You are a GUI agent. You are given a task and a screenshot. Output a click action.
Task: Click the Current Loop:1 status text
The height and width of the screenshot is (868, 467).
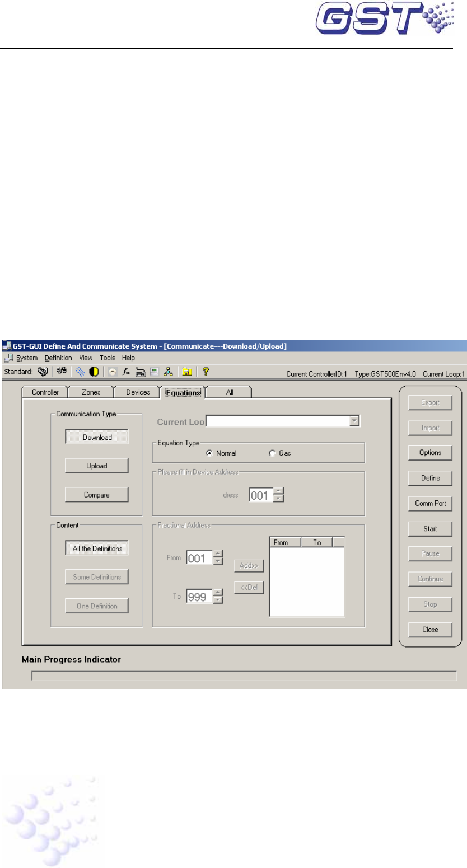point(445,374)
